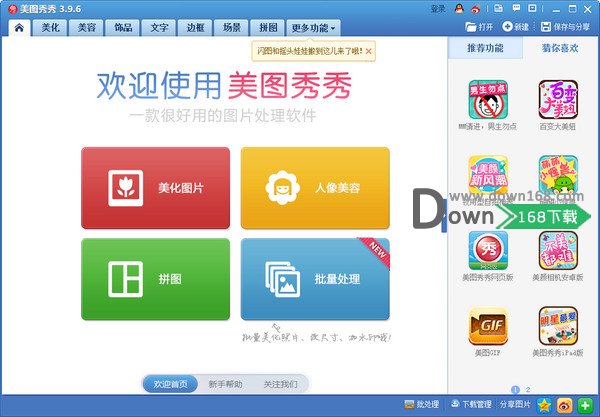Switch to the 美容 tab
The width and height of the screenshot is (600, 417).
point(86,28)
